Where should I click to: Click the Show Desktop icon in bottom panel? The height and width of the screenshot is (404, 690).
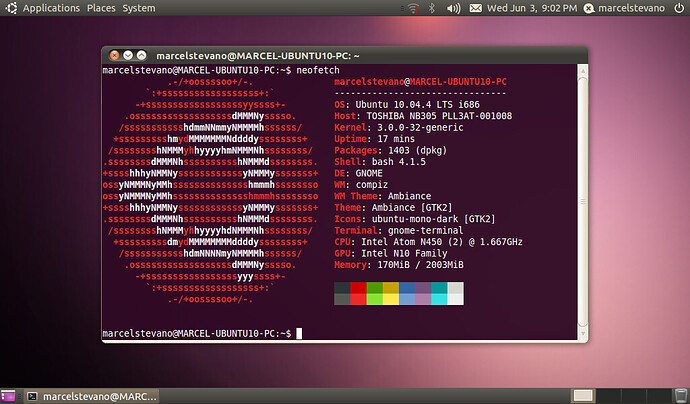[8, 396]
